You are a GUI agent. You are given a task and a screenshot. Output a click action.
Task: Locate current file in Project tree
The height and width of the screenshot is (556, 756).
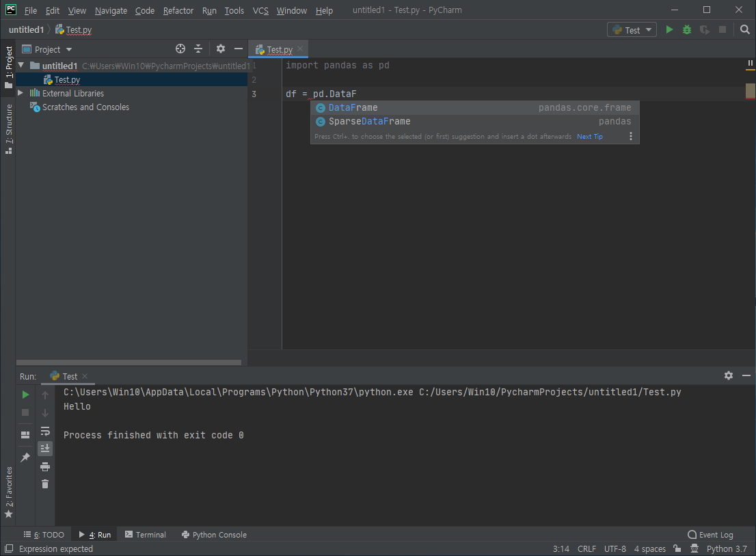180,49
